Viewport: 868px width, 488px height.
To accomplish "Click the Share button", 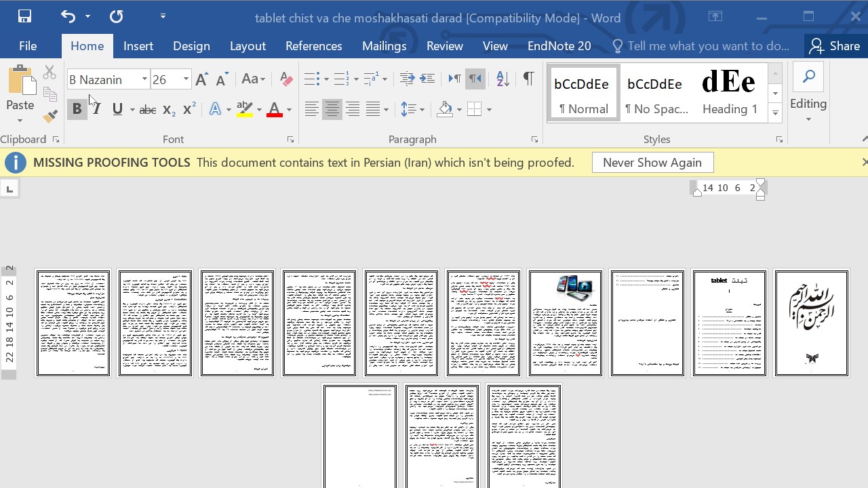I will pyautogui.click(x=835, y=46).
